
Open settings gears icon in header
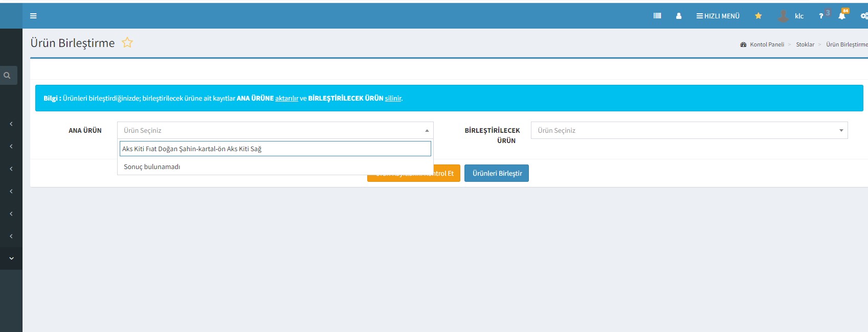click(863, 16)
